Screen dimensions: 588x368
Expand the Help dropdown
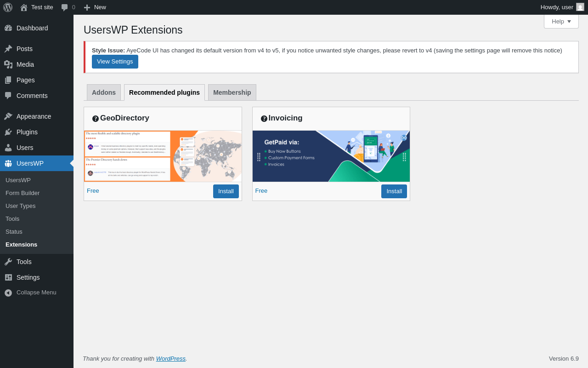[x=561, y=21]
